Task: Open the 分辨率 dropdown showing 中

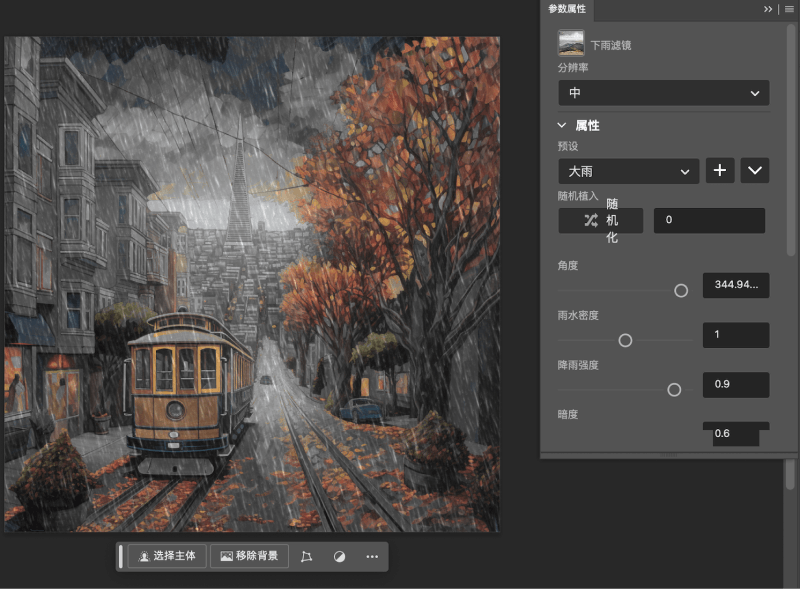Action: [x=663, y=92]
